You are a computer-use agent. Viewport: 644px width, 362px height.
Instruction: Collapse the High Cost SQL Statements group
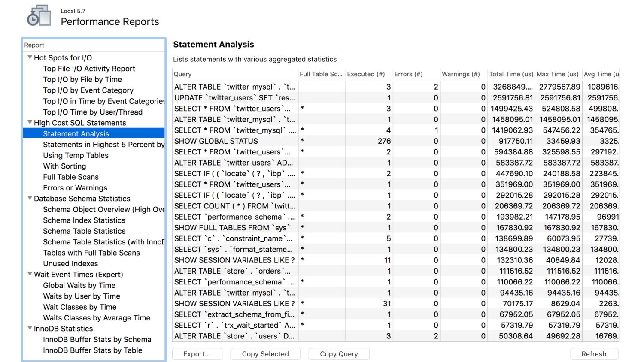30,123
